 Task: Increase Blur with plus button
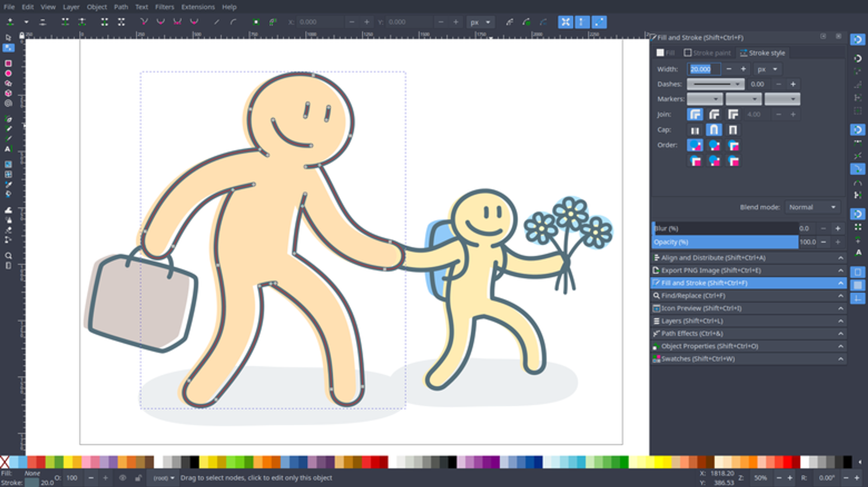pos(838,229)
